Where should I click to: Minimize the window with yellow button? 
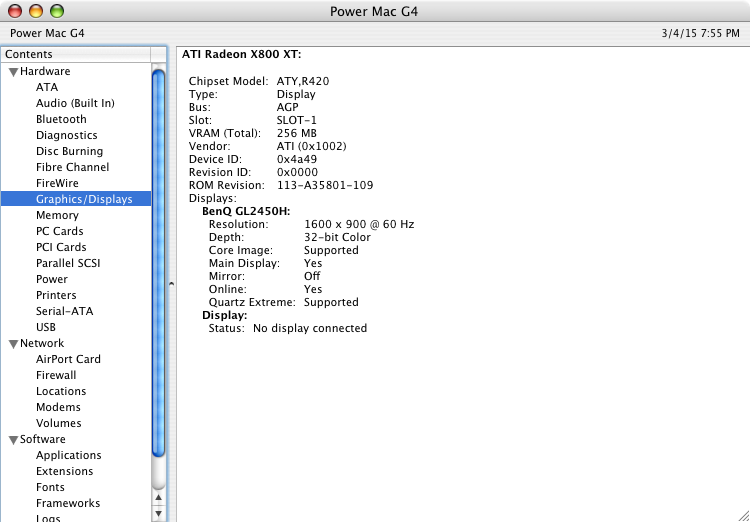coord(36,11)
